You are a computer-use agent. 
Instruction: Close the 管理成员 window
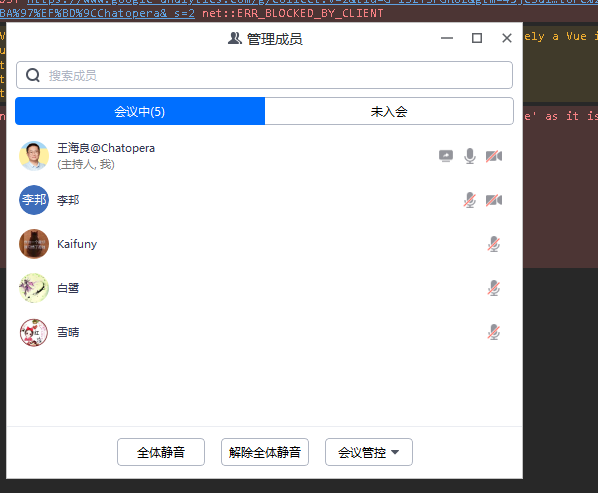coord(507,38)
